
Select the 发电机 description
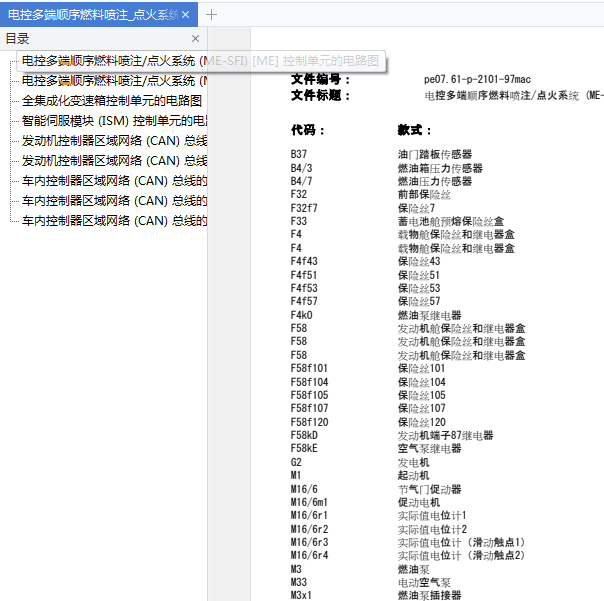click(413, 462)
